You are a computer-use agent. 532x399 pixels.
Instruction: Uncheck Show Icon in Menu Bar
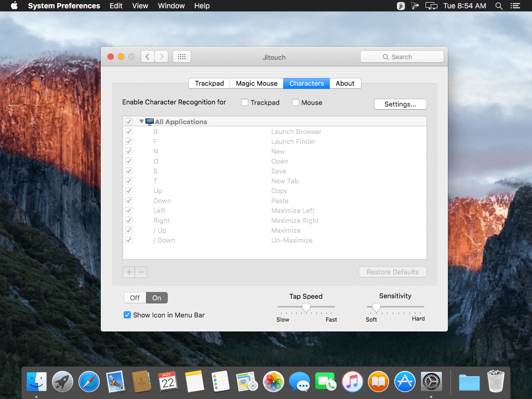pyautogui.click(x=127, y=315)
